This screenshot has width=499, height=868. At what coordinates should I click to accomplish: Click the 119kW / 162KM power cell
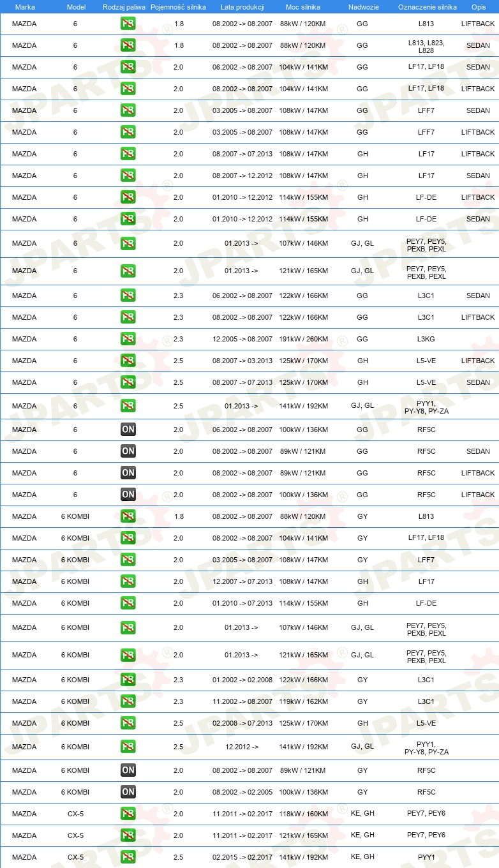304,701
